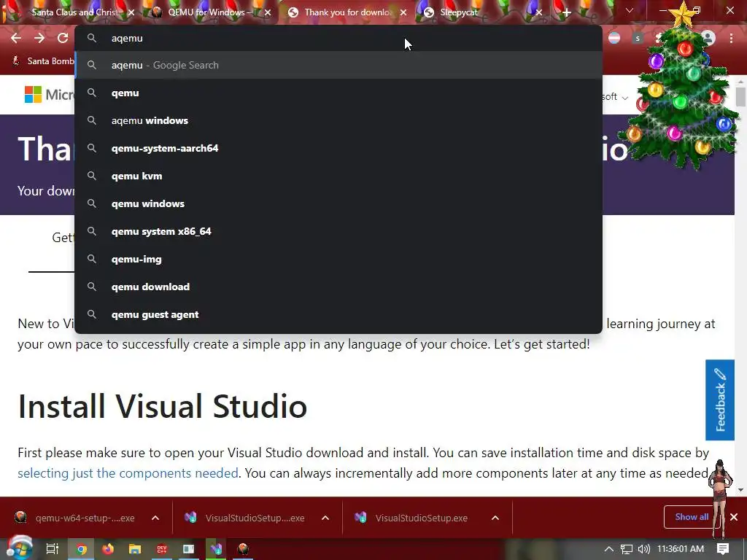Switch to the Sleepycat tab
Screen dimensions: 747x560
pyautogui.click(x=481, y=12)
